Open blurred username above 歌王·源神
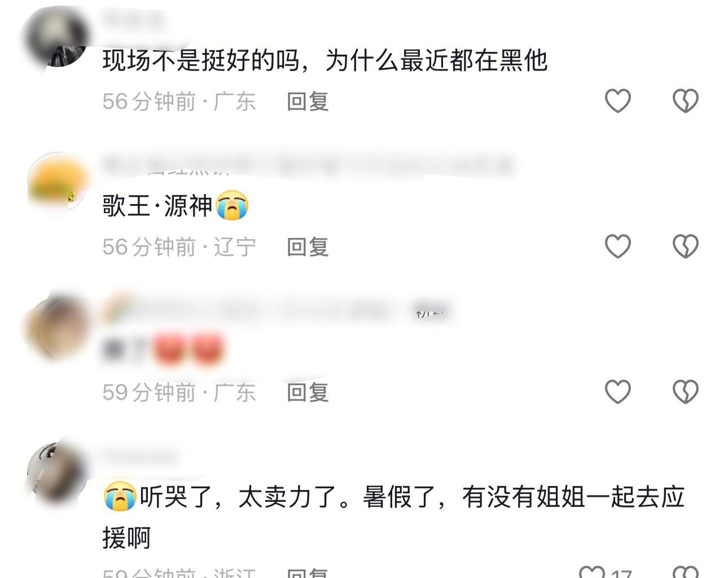Image resolution: width=728 pixels, height=578 pixels. tap(308, 166)
